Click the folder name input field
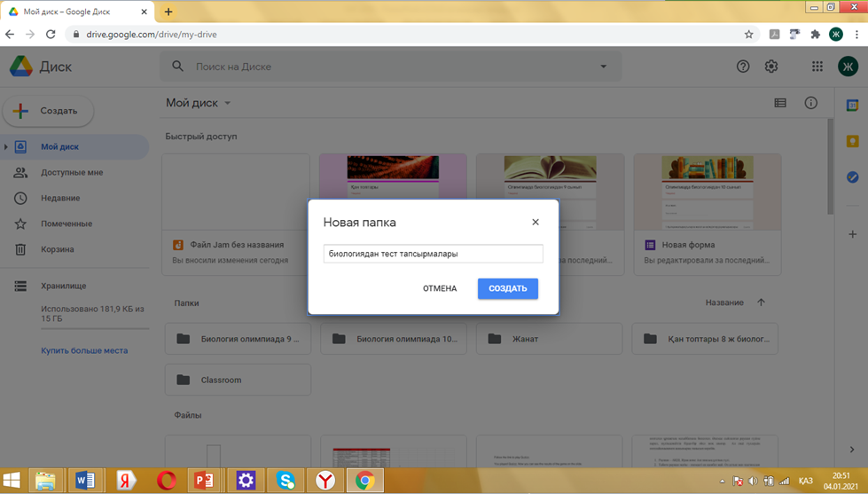The height and width of the screenshot is (494, 868). (x=433, y=254)
